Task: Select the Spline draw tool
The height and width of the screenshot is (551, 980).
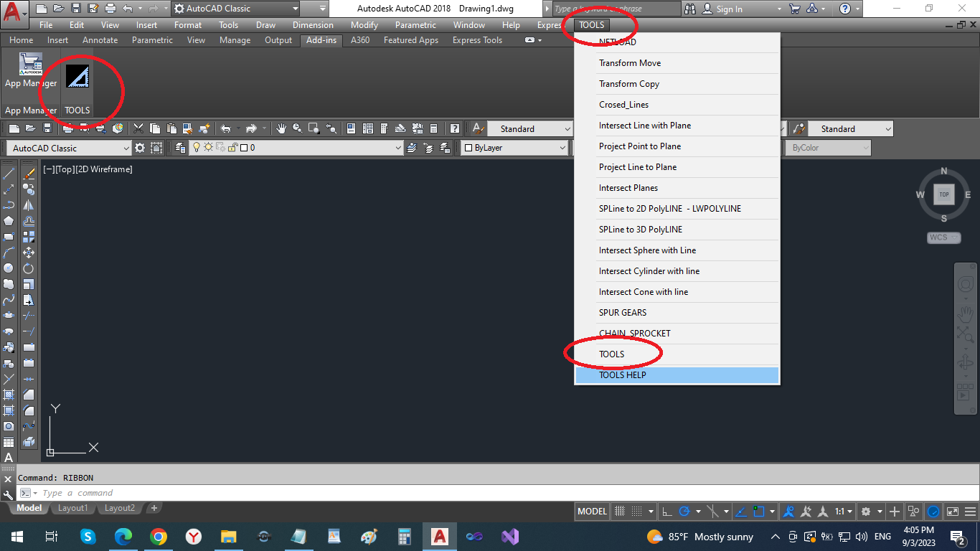Action: tap(9, 299)
